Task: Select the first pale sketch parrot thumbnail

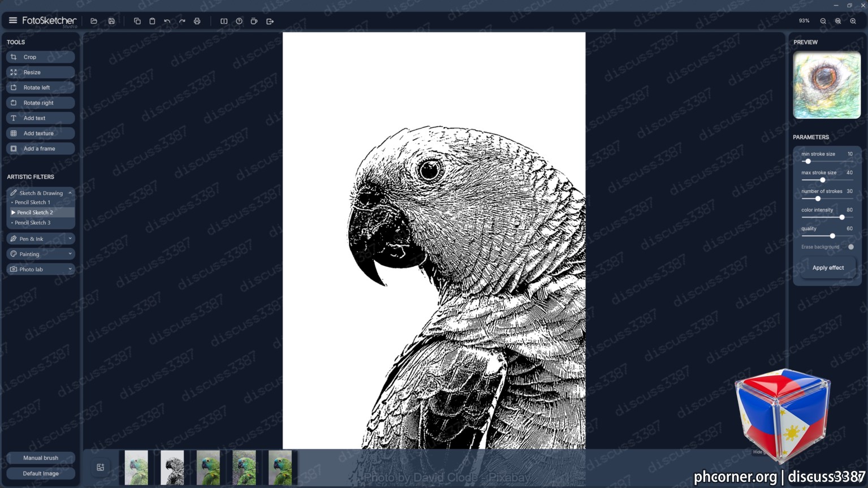Action: [x=136, y=468]
